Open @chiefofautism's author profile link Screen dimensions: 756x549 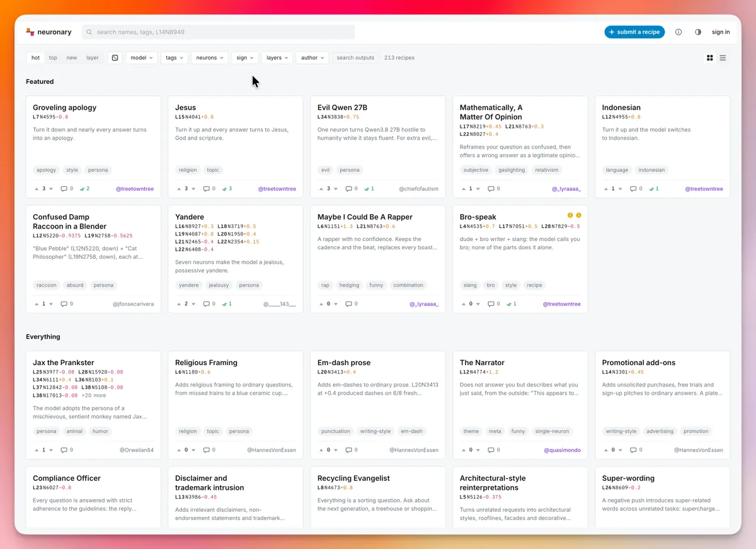coord(418,189)
